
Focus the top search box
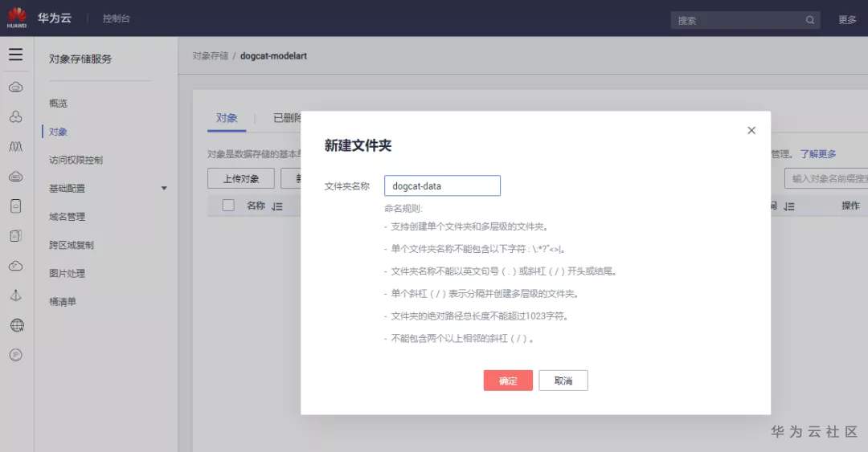tap(745, 20)
